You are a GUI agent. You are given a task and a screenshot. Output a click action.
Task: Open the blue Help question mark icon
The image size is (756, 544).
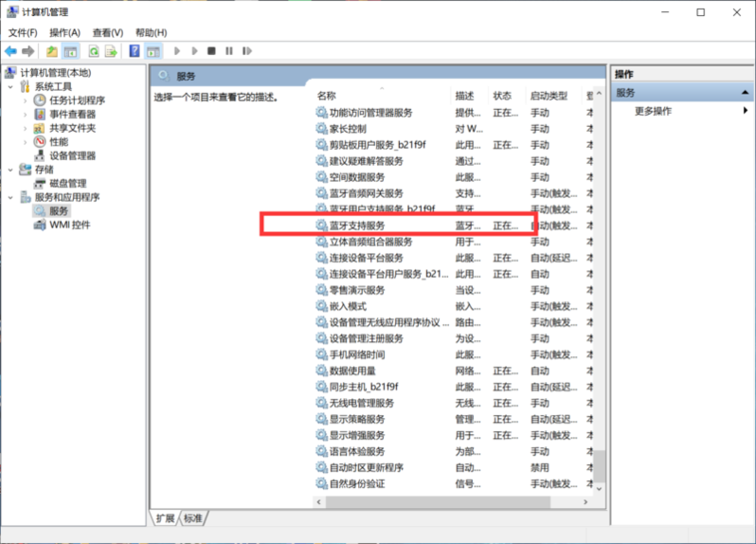pyautogui.click(x=135, y=50)
